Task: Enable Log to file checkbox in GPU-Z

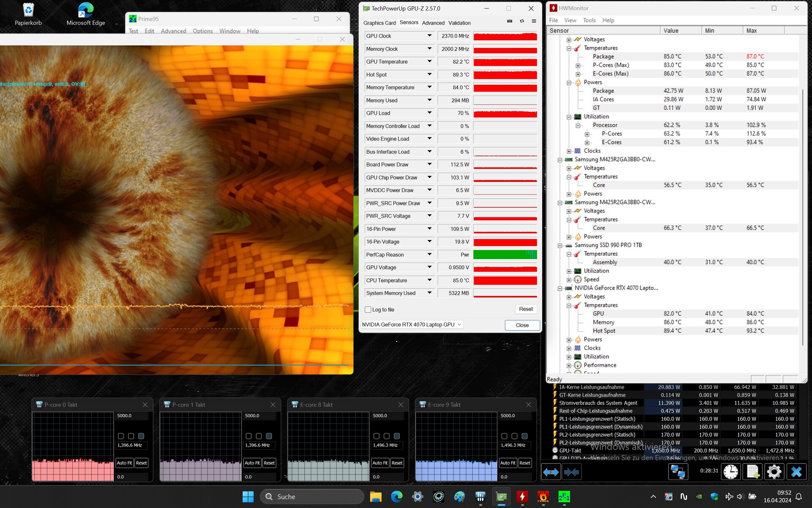Action: (368, 309)
